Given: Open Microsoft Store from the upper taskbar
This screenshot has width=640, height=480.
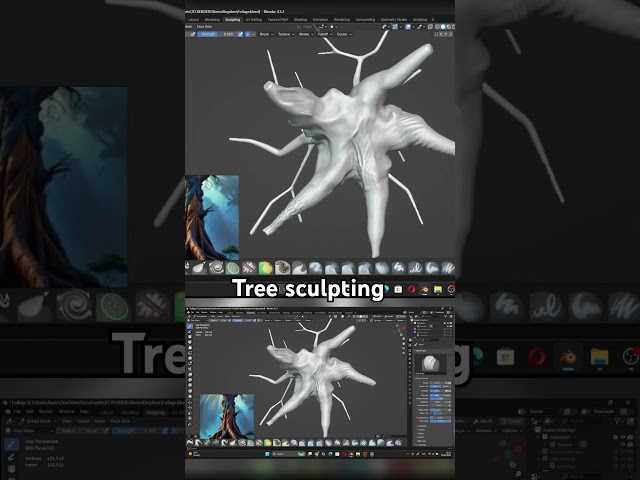Looking at the screenshot, I should pos(398,289).
